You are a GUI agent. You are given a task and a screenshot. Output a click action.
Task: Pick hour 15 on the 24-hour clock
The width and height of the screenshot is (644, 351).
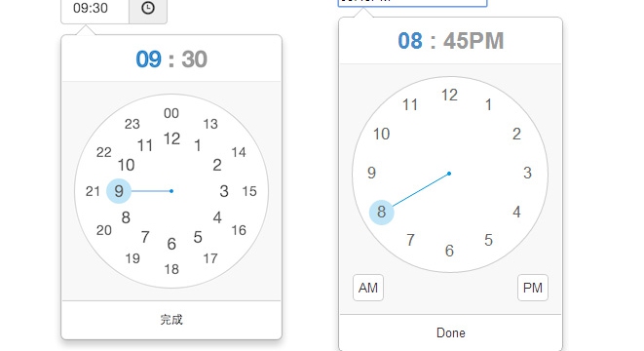click(249, 191)
